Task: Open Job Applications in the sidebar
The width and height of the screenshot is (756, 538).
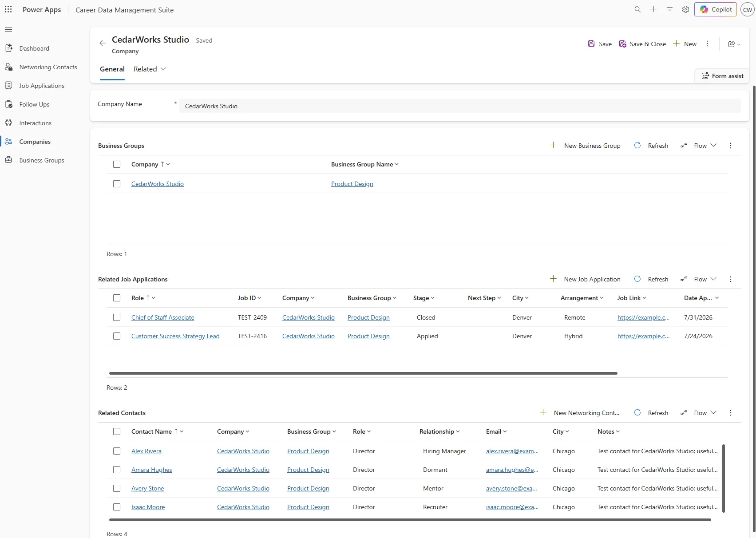Action: coord(42,86)
